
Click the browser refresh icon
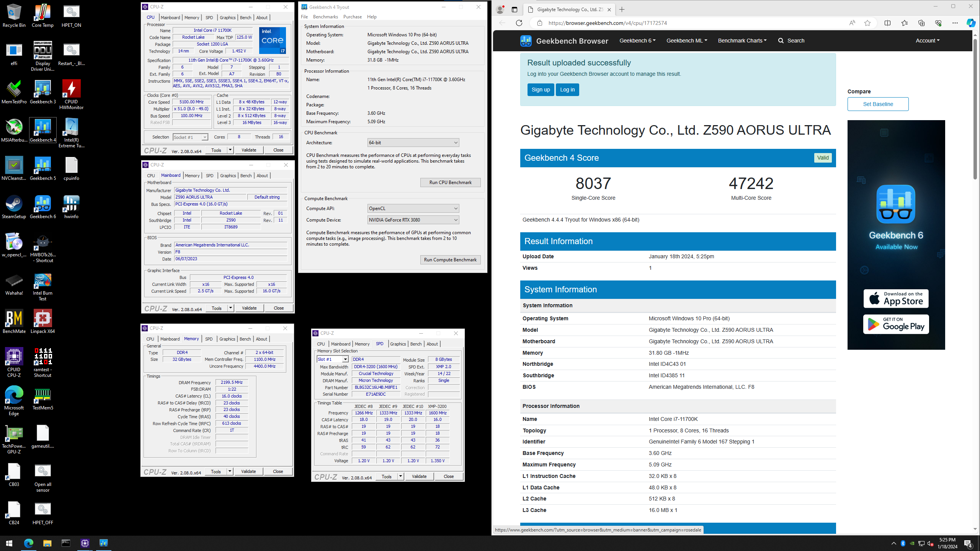tap(519, 23)
